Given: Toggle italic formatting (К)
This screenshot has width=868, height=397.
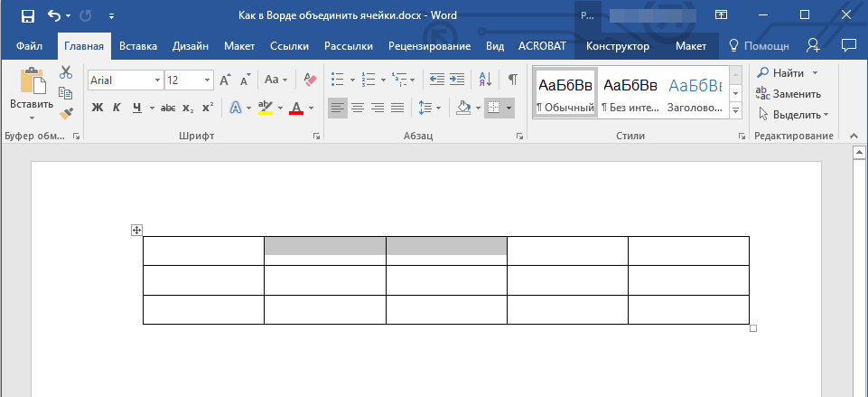Looking at the screenshot, I should [117, 108].
